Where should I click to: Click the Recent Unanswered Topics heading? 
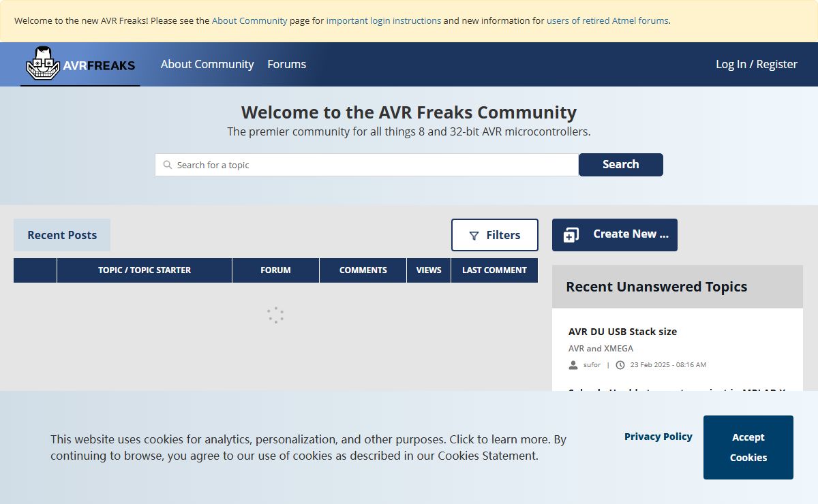point(656,287)
